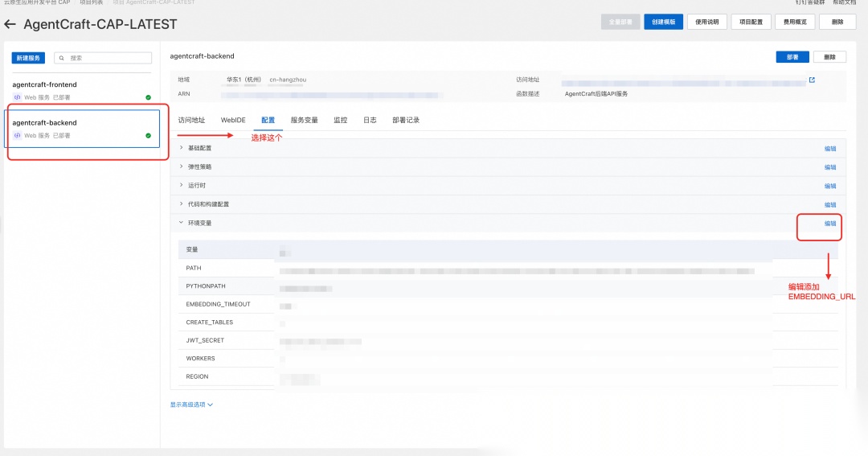The width and height of the screenshot is (868, 456).
Task: Open 使用说明 from the top bar
Action: pos(707,23)
